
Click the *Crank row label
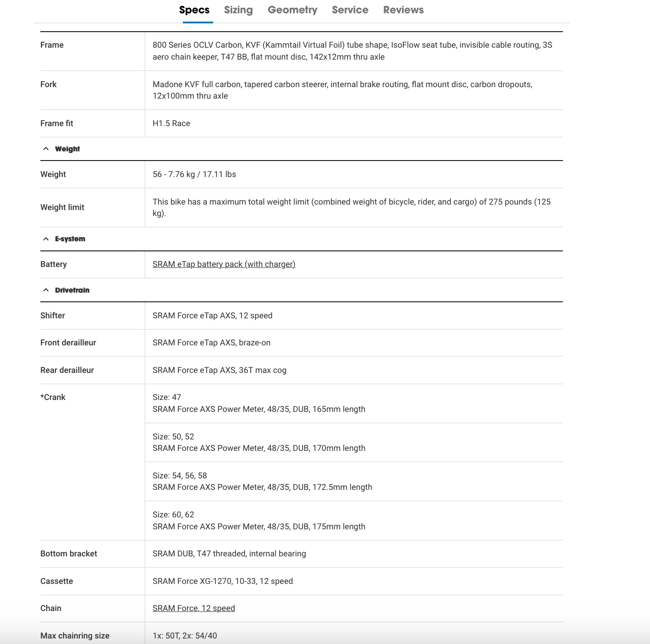point(53,397)
